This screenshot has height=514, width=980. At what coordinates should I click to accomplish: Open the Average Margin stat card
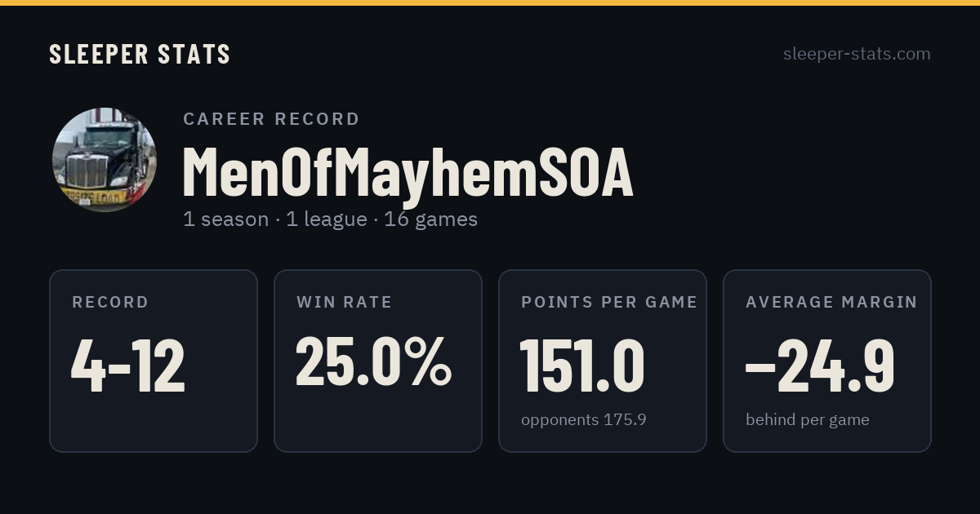pyautogui.click(x=827, y=361)
